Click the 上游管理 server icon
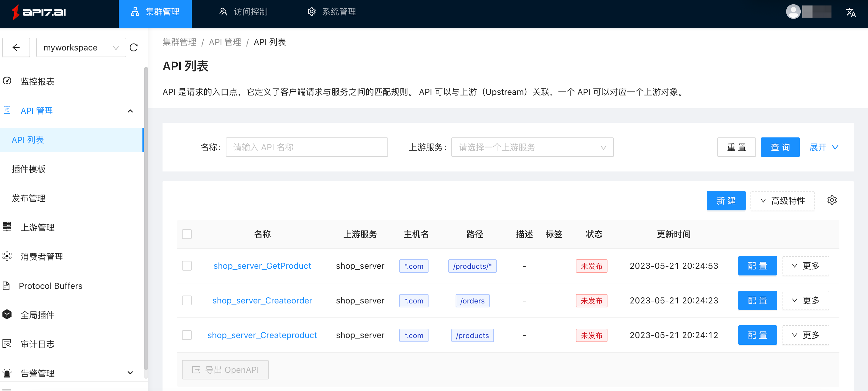 click(x=7, y=227)
